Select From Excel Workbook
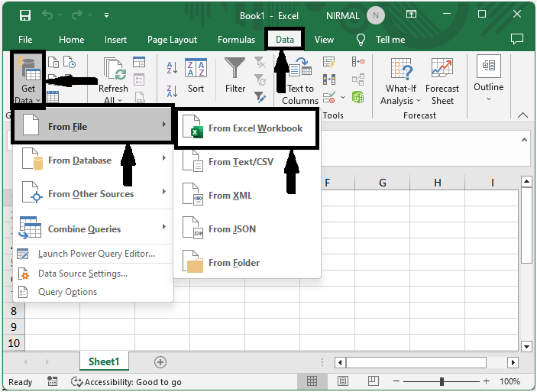The width and height of the screenshot is (537, 392). pyautogui.click(x=247, y=128)
